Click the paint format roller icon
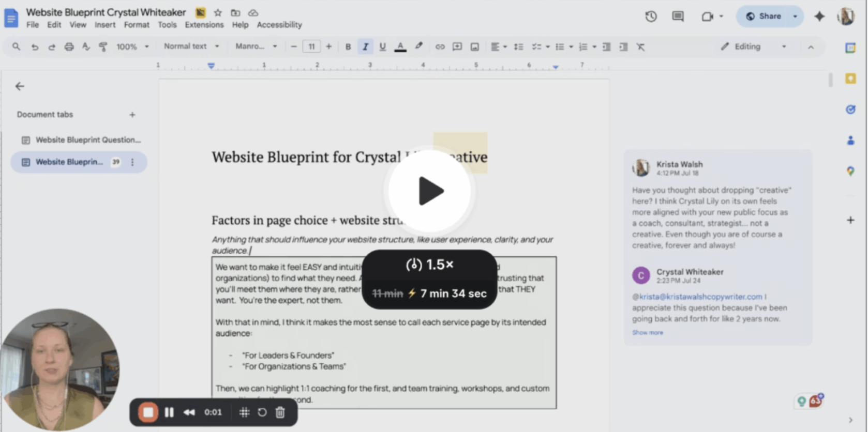 pos(103,47)
